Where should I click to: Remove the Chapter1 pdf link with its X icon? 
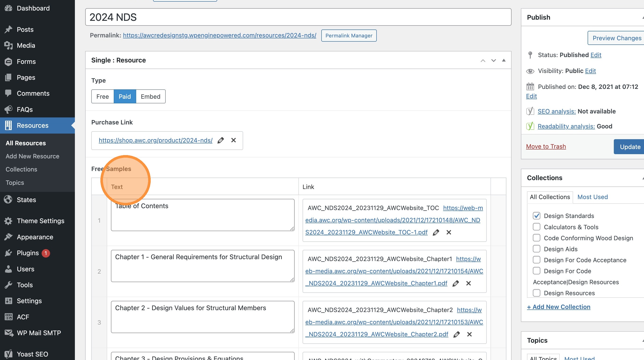point(468,283)
